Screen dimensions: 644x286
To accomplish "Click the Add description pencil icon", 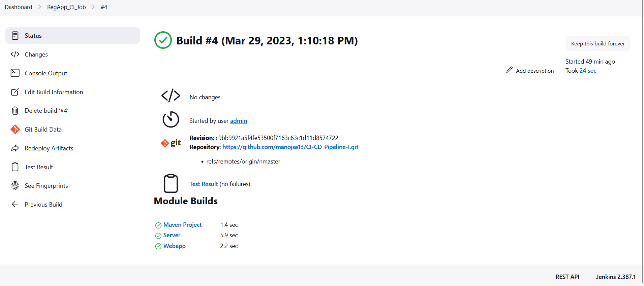I will coord(509,70).
